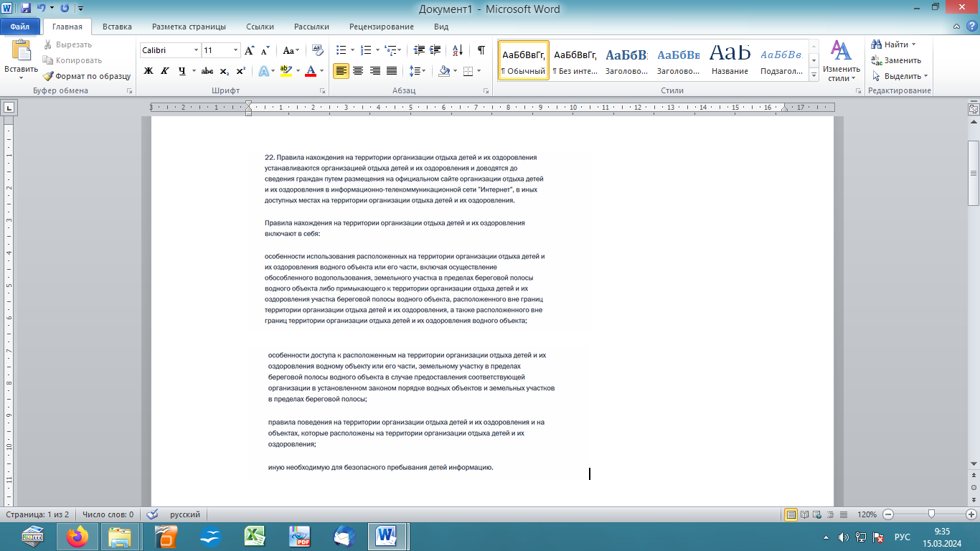Click the Sort (А-Я) icon
The width and height of the screenshot is (980, 551).
coord(456,50)
